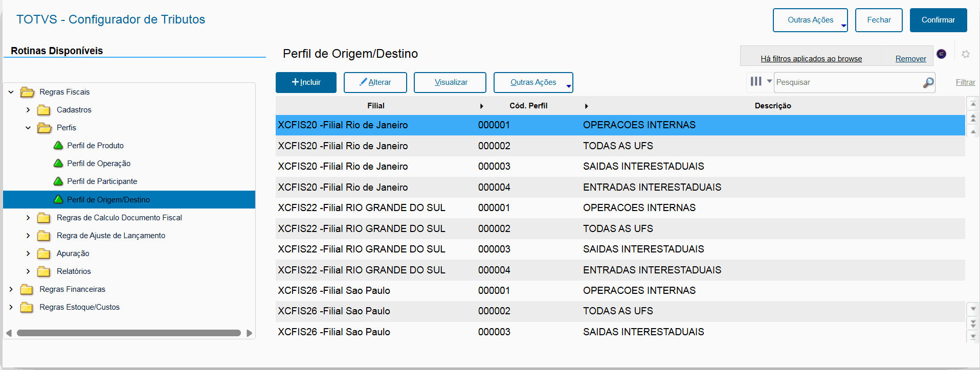This screenshot has width=980, height=370.
Task: Jump to first record with top arrow button
Action: tap(973, 104)
